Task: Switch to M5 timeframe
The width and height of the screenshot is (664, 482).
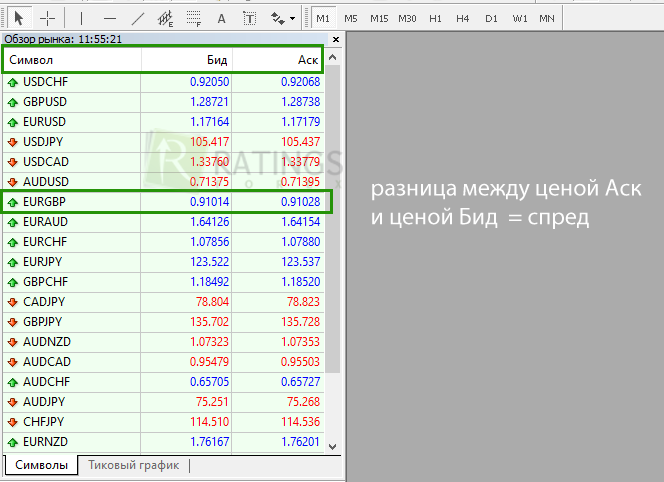Action: pyautogui.click(x=351, y=18)
